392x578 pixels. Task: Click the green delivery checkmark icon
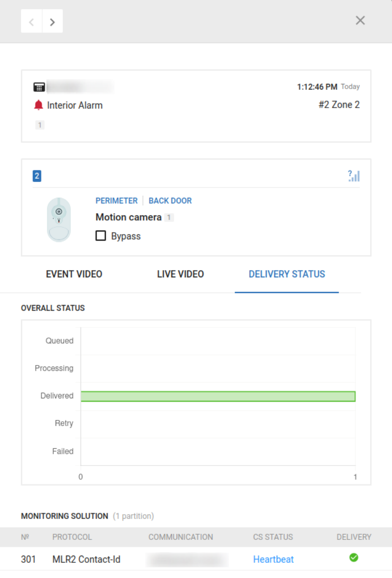click(x=353, y=558)
